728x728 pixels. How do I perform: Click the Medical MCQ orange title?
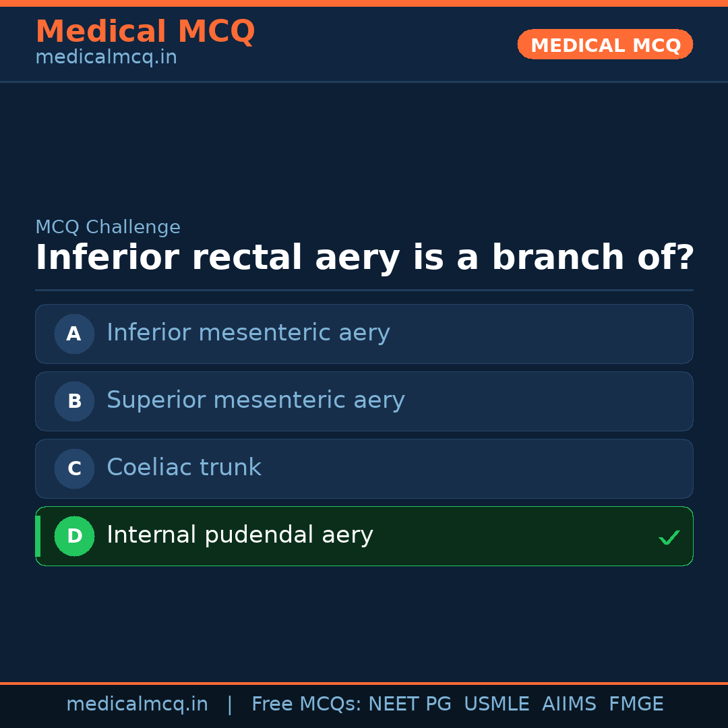coord(145,32)
